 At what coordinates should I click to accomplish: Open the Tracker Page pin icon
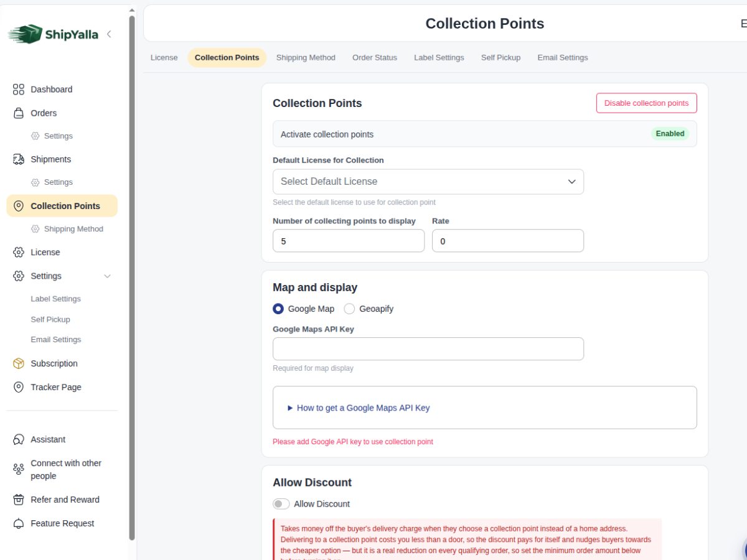coord(19,387)
